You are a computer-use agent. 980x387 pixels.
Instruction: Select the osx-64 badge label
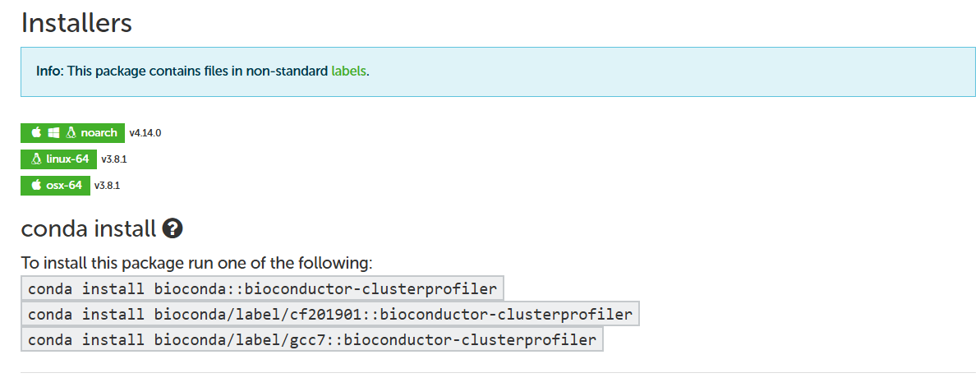coord(64,185)
